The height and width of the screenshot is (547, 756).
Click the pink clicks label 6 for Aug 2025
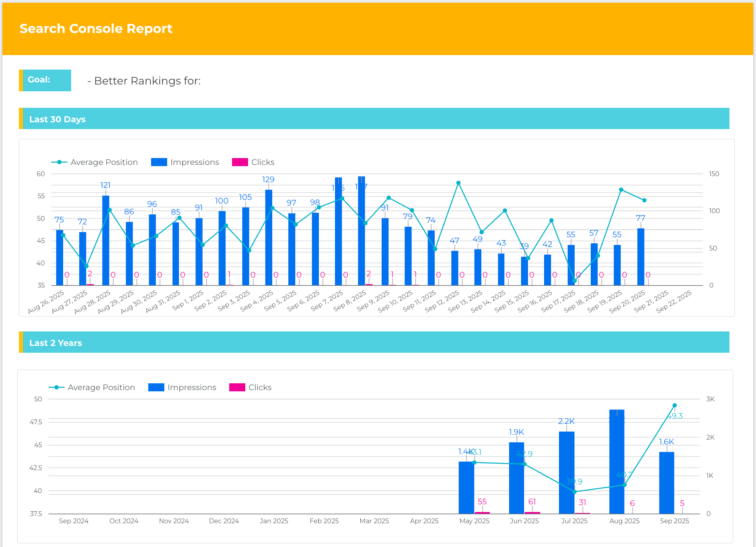click(x=633, y=503)
